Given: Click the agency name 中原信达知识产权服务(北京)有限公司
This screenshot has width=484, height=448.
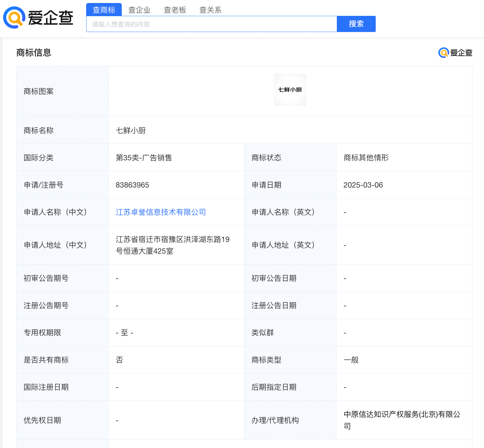Looking at the screenshot, I should click(x=402, y=420).
